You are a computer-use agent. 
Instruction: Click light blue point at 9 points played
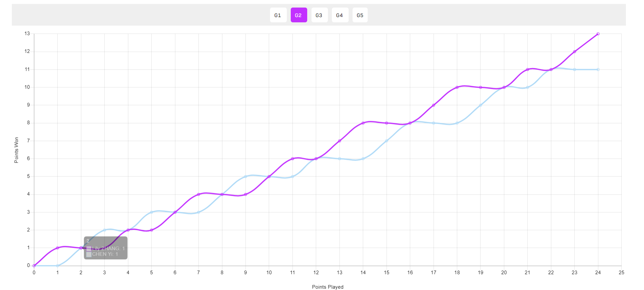(x=245, y=177)
